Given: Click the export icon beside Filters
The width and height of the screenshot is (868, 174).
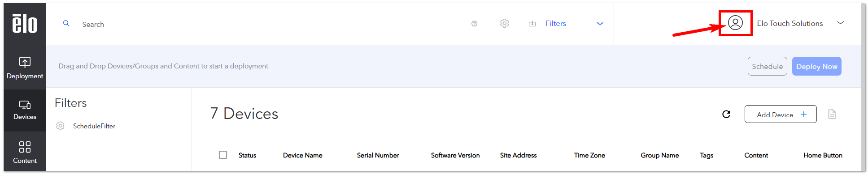Looking at the screenshot, I should coord(532,24).
